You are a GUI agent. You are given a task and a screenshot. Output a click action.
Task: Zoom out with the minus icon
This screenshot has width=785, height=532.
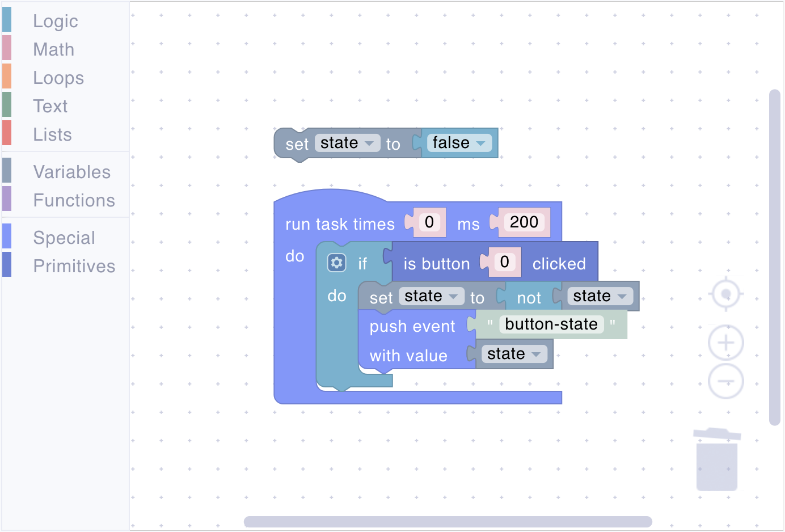[726, 381]
